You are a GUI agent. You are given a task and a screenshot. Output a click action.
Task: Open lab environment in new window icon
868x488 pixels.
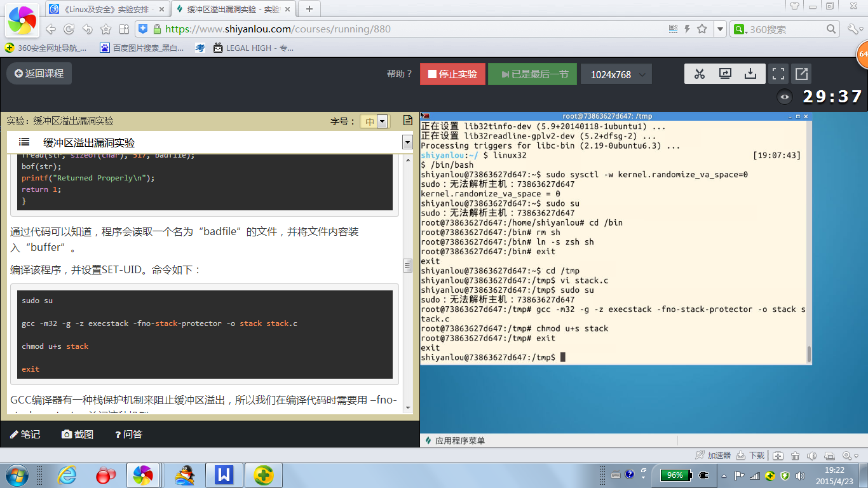801,74
